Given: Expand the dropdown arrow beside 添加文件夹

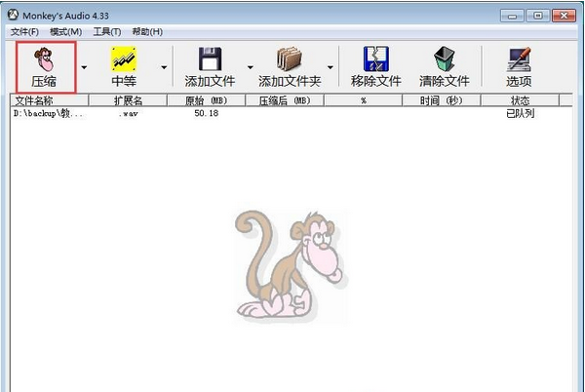Looking at the screenshot, I should tap(331, 67).
